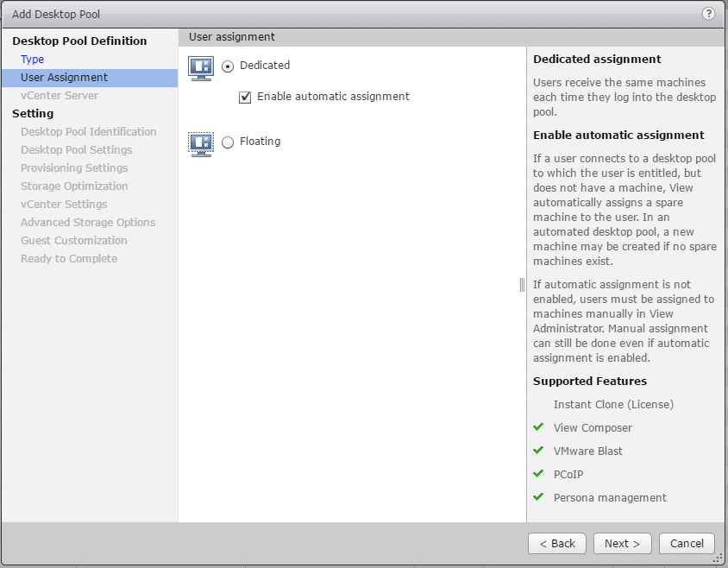Go to the Type step
The height and width of the screenshot is (568, 728).
pyautogui.click(x=32, y=60)
